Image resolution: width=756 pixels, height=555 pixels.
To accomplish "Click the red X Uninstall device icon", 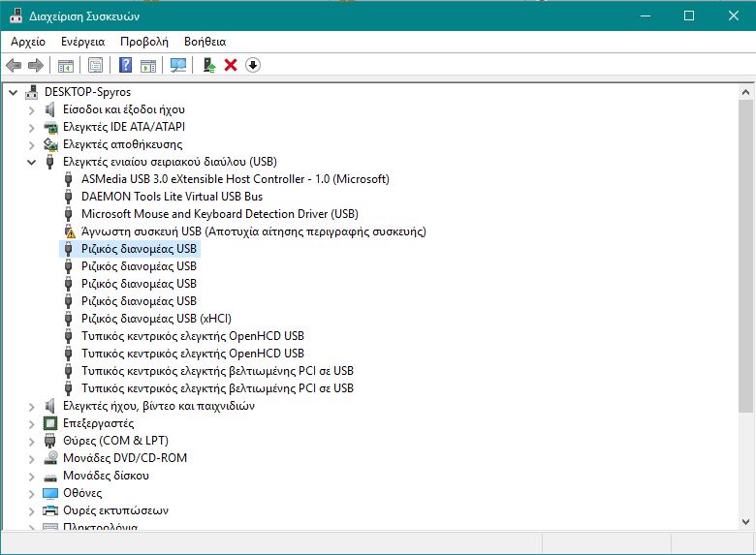I will [231, 65].
